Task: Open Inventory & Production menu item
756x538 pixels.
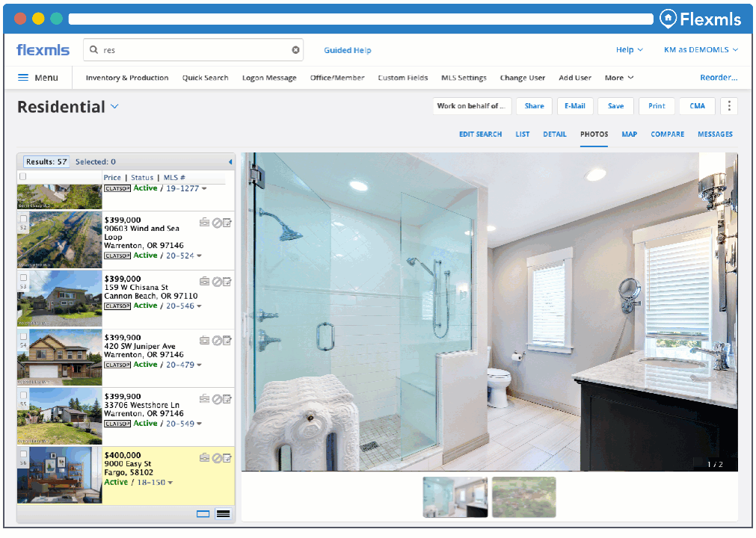Action: 127,78
